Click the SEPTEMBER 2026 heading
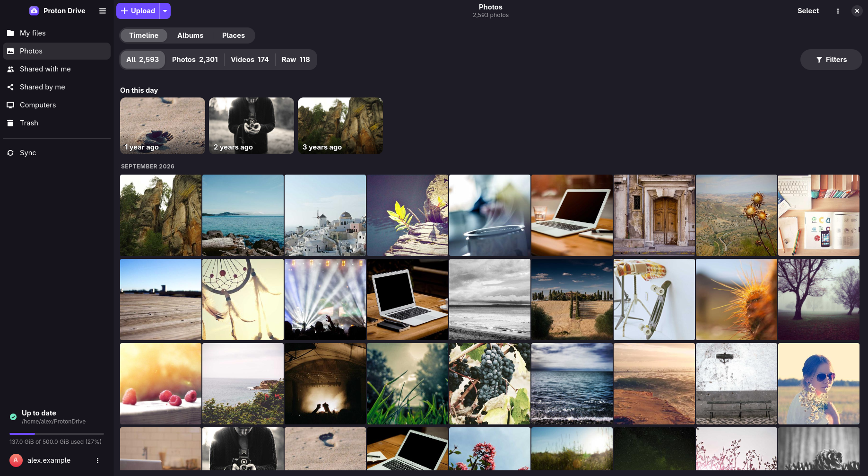The height and width of the screenshot is (476, 868). tap(148, 167)
